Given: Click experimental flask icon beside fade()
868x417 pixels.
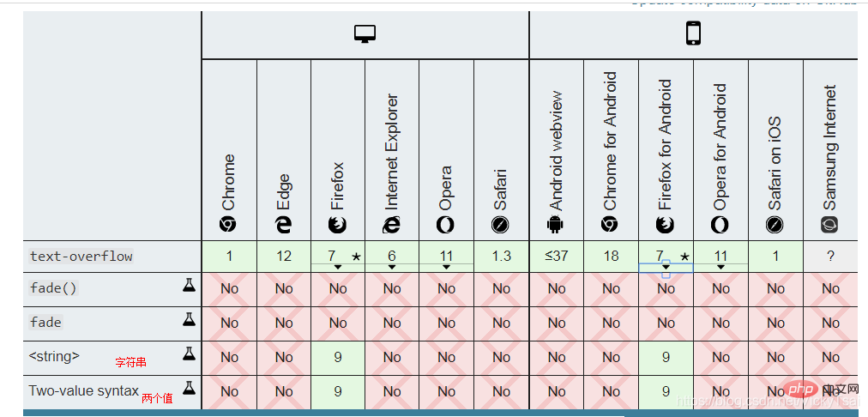Looking at the screenshot, I should (x=189, y=286).
